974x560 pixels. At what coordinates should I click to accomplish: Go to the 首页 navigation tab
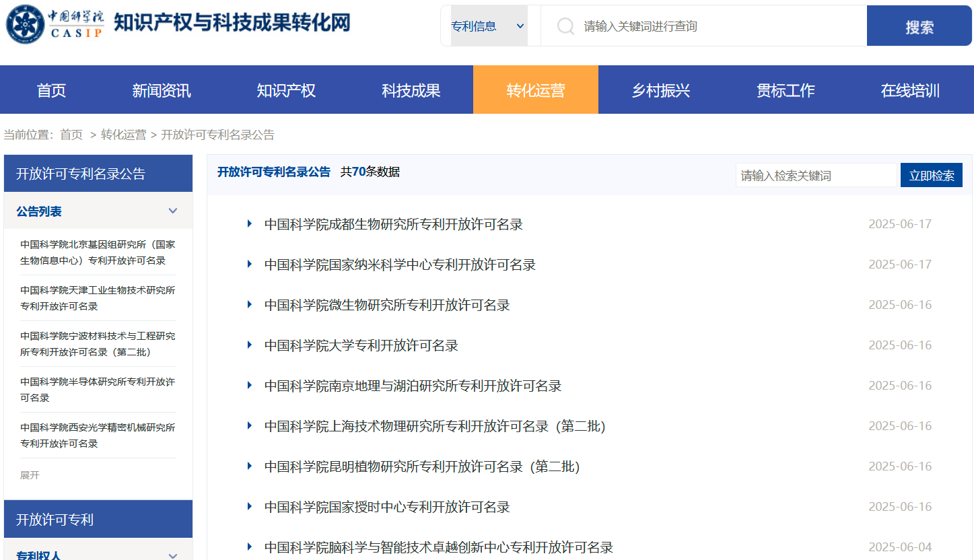(51, 90)
